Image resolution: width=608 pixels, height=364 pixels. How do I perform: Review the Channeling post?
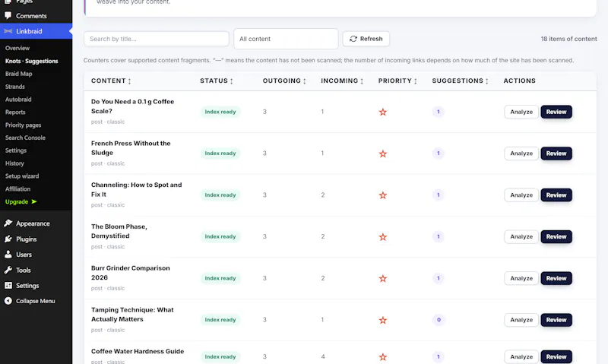556,195
